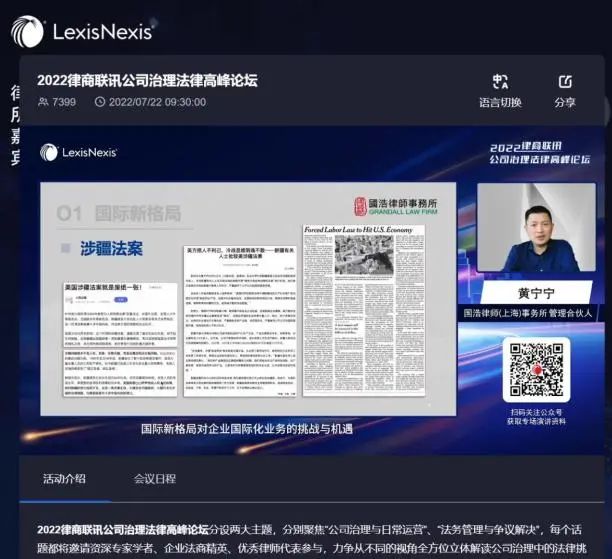Click the 分享 label

565,103
